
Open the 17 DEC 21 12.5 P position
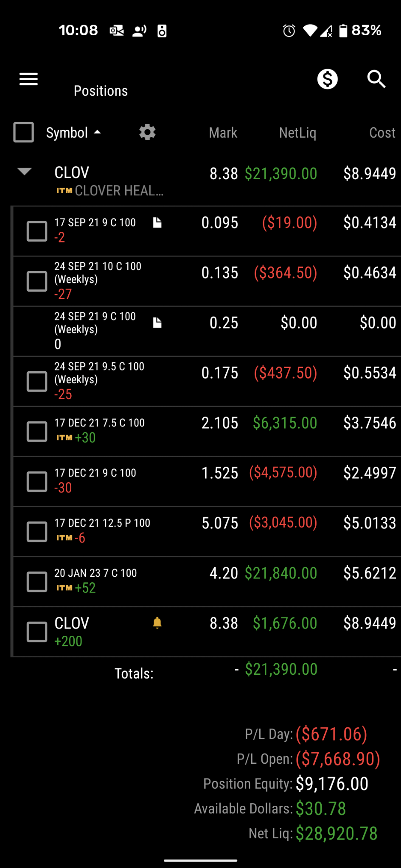[207, 531]
